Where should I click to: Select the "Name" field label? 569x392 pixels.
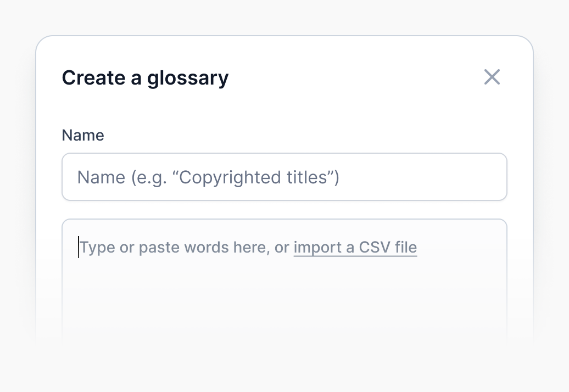pos(83,135)
